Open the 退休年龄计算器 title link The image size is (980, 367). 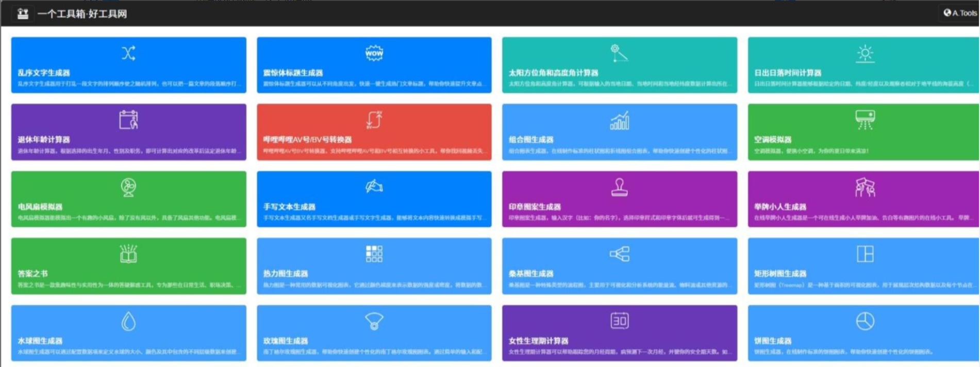coord(44,139)
